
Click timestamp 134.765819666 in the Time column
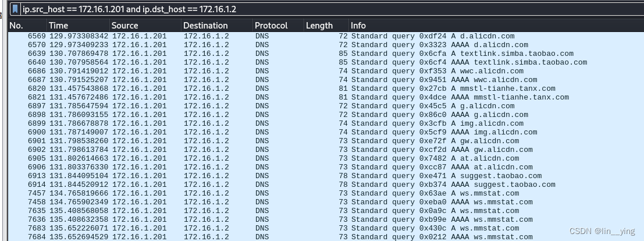point(79,193)
